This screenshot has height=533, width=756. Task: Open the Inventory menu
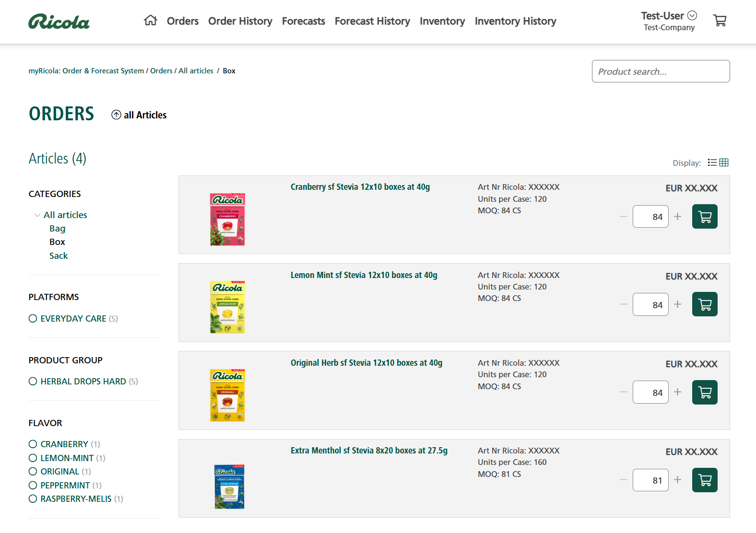[442, 21]
